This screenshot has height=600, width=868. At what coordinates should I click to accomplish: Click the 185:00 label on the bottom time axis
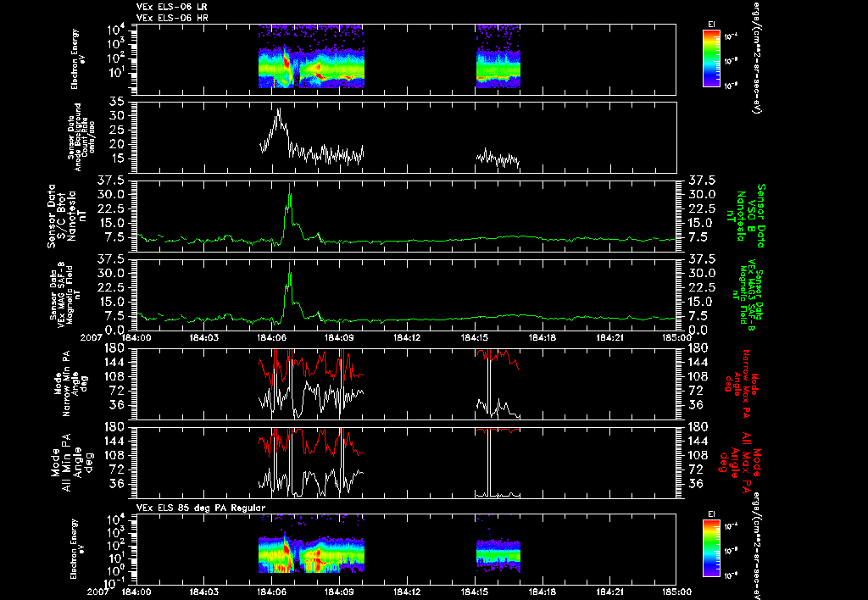click(x=676, y=592)
